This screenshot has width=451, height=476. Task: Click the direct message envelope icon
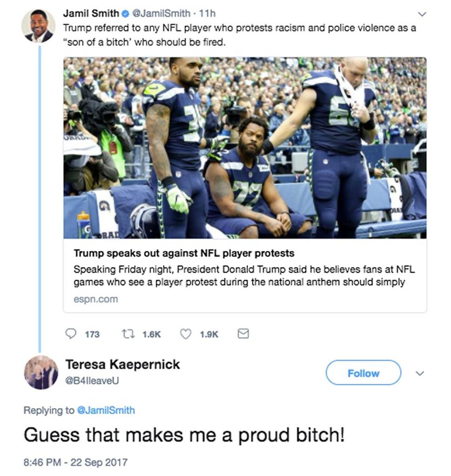[243, 334]
